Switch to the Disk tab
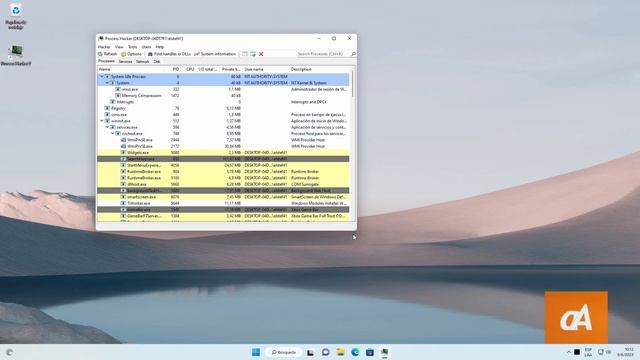The height and width of the screenshot is (360, 640). [157, 62]
